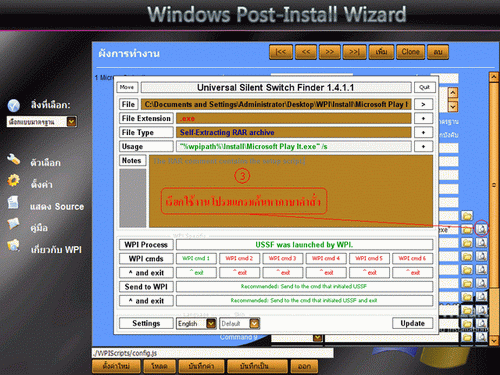Screen dimensions: 500x375
Task: Open the ตัวเลือก wrench icon in sidebar
Action: tap(13, 160)
